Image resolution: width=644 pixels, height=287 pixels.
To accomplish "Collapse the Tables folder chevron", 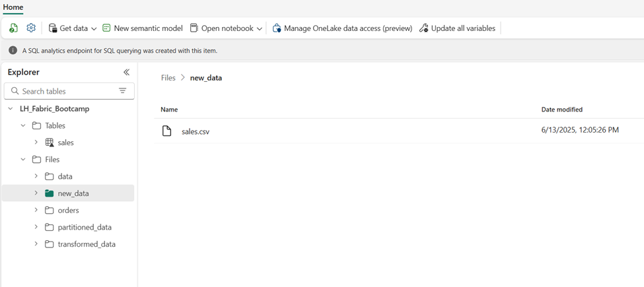I will tap(23, 126).
